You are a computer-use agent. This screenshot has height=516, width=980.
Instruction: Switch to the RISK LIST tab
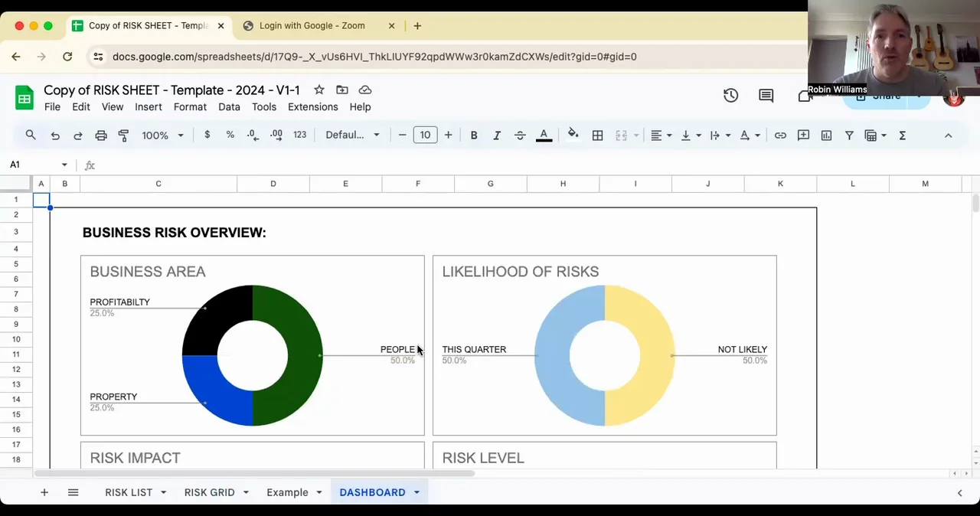pyautogui.click(x=129, y=492)
